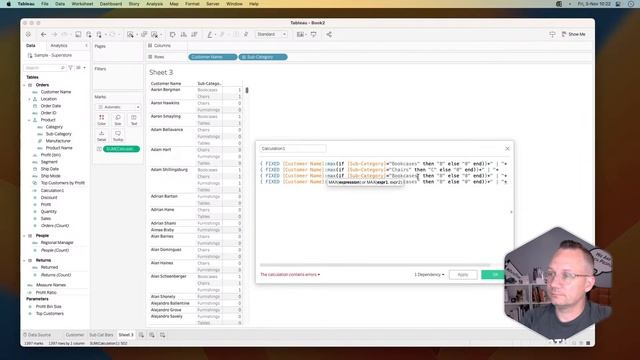Expand the function list arrow in calculation editor
This screenshot has width=640, height=360.
[x=511, y=212]
